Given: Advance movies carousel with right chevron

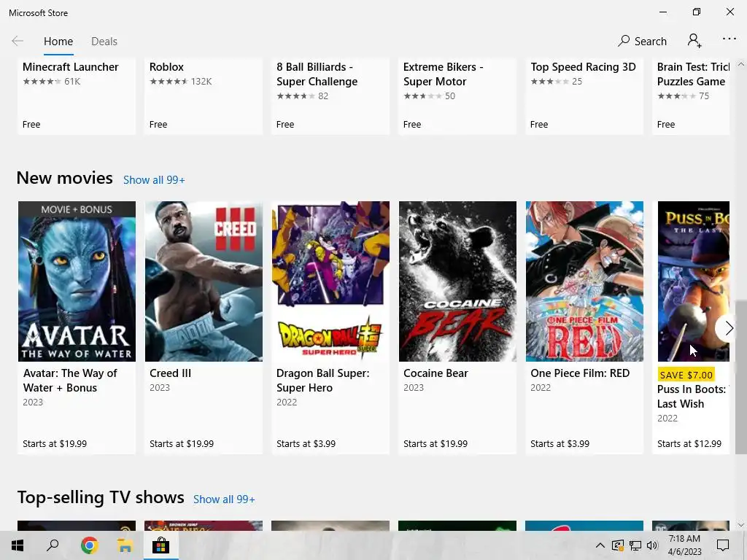Looking at the screenshot, I should (x=729, y=327).
